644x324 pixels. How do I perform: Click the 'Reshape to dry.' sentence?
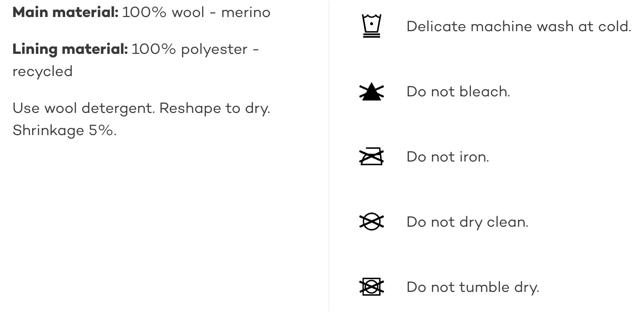[x=214, y=108]
